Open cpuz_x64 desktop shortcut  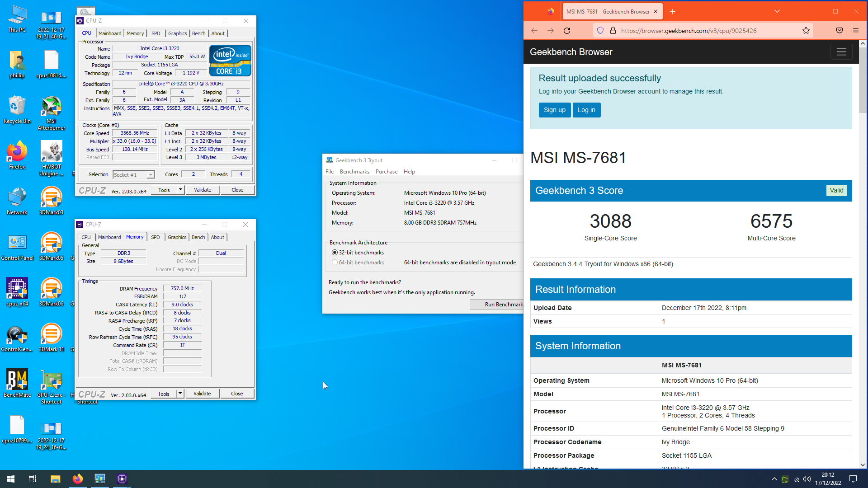[17, 292]
